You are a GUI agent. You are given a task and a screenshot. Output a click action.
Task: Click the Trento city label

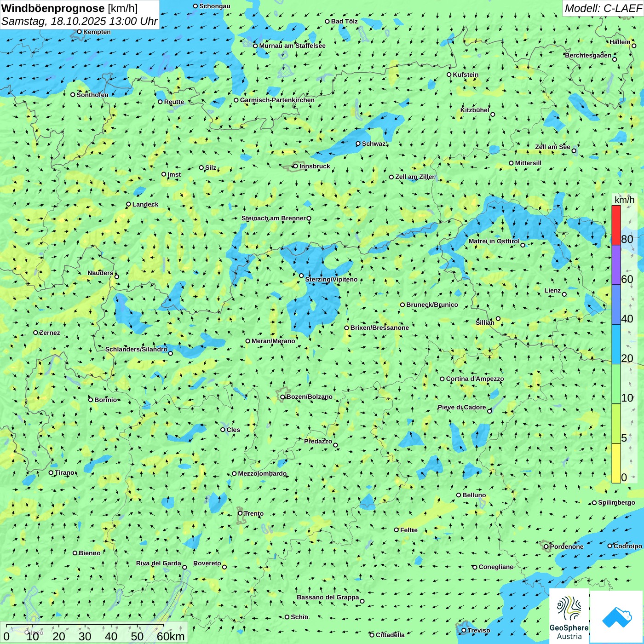[x=254, y=513]
